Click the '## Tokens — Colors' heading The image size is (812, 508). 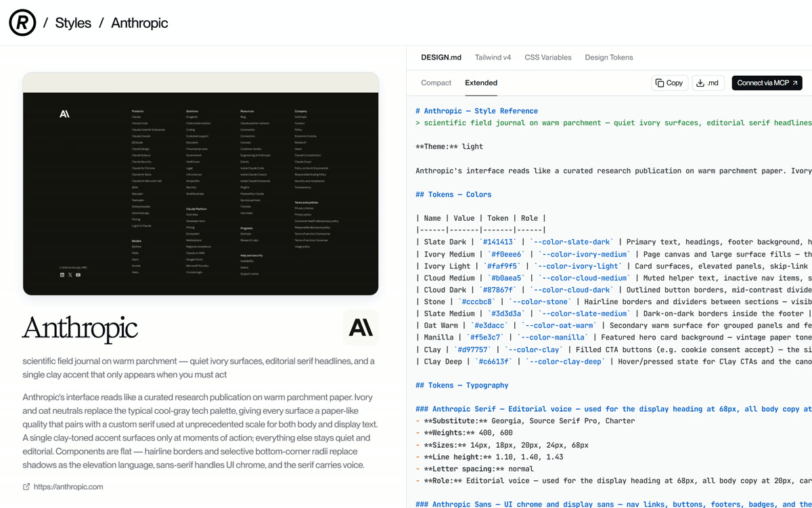tap(453, 194)
